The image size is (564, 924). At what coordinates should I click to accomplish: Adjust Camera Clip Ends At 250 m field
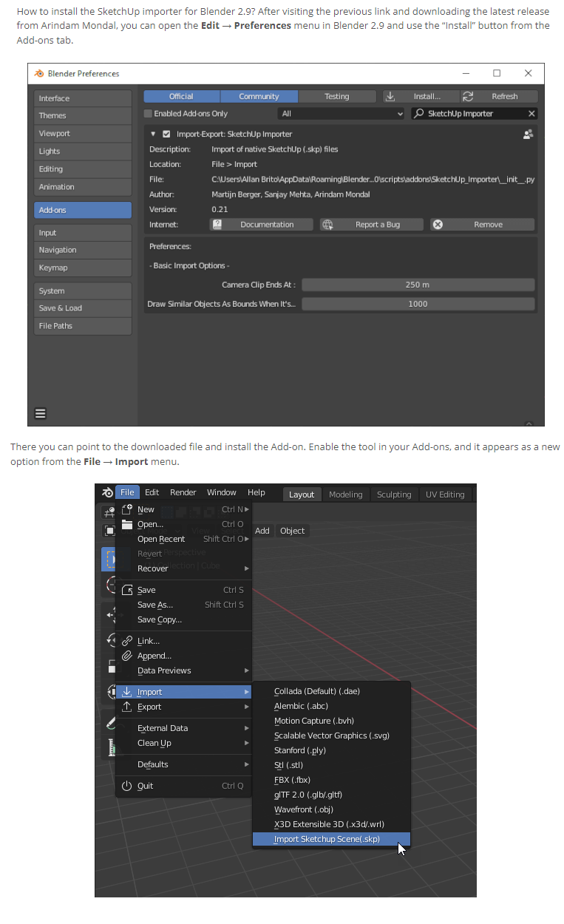click(x=418, y=285)
